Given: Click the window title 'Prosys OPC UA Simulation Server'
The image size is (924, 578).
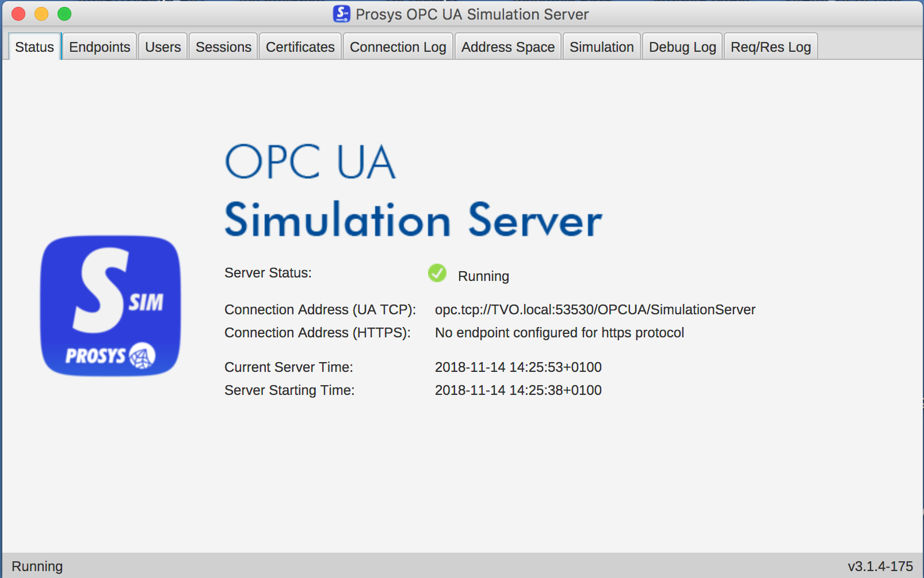Looking at the screenshot, I should [472, 14].
